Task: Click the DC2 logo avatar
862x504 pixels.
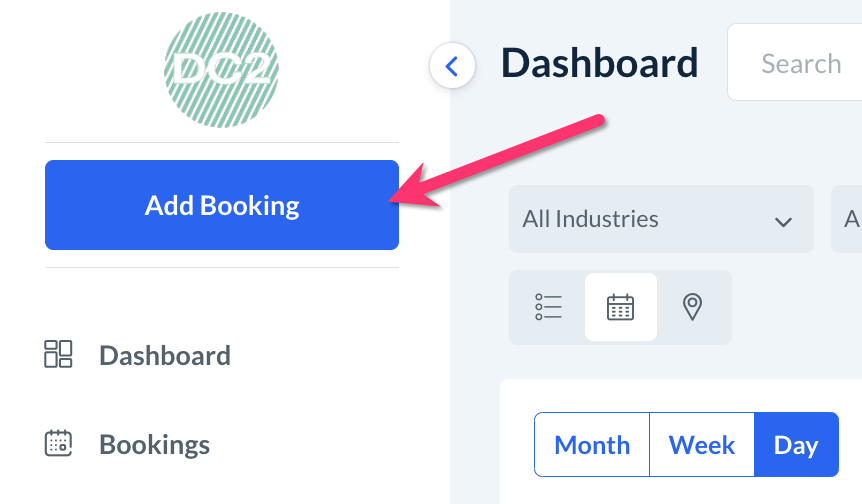Action: (x=221, y=69)
